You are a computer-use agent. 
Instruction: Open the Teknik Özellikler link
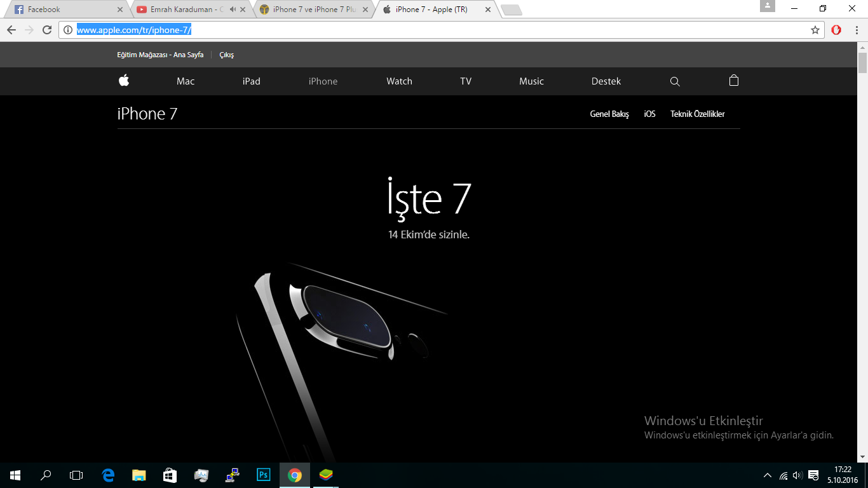(698, 114)
